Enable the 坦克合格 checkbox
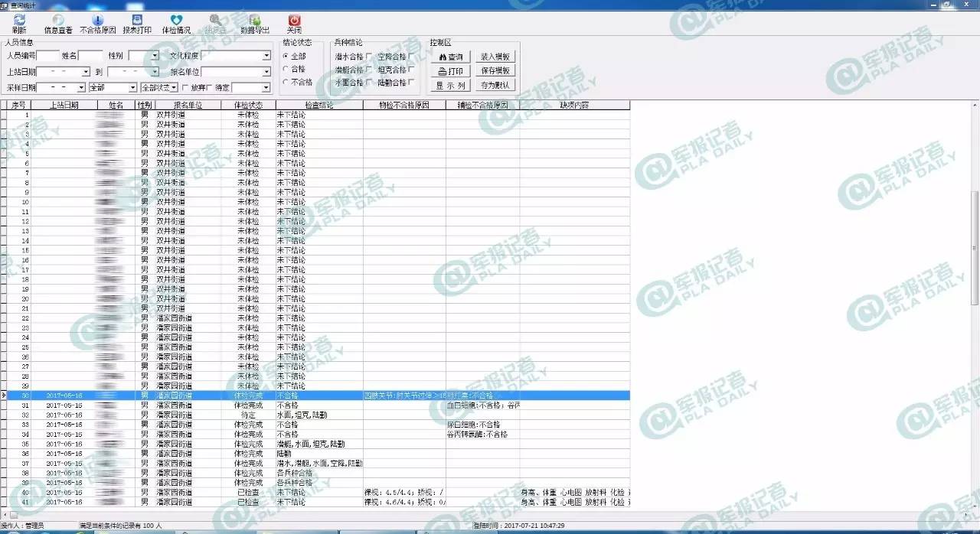Screen dimensions: 980x534 click(411, 70)
